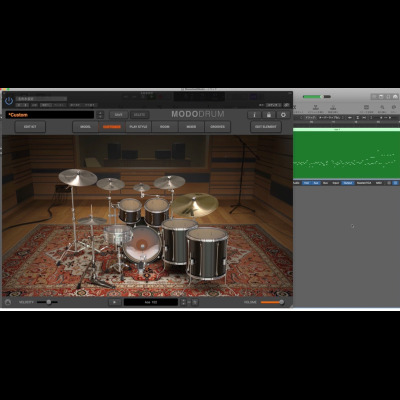Select the crash cymbal above ride
Image resolution: width=400 pixels, height=400 pixels.
(x=169, y=182)
